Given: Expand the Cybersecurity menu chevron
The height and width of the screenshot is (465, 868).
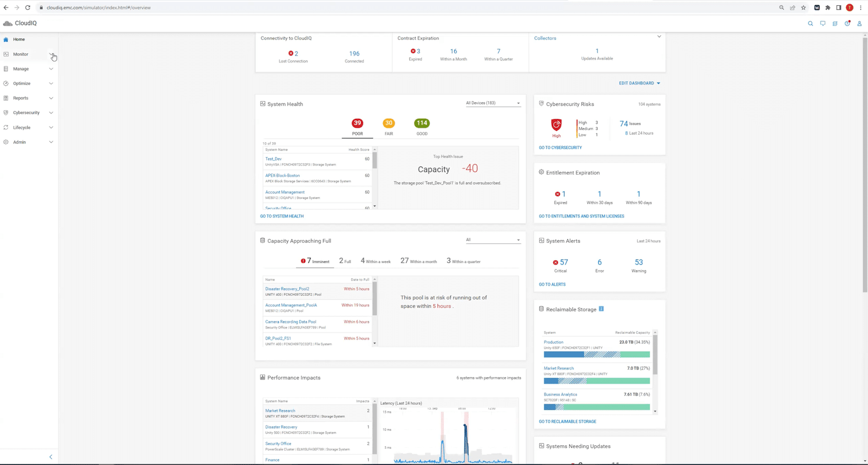Looking at the screenshot, I should pyautogui.click(x=51, y=113).
